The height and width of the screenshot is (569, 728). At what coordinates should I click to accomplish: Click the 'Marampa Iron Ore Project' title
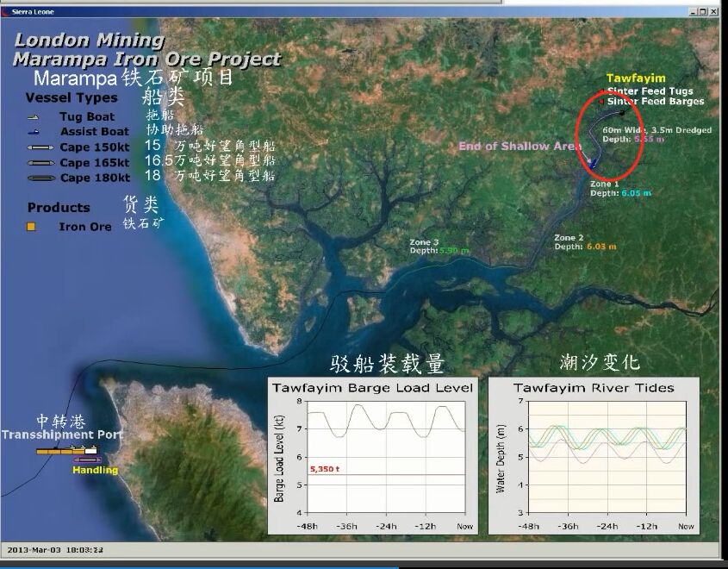(147, 59)
